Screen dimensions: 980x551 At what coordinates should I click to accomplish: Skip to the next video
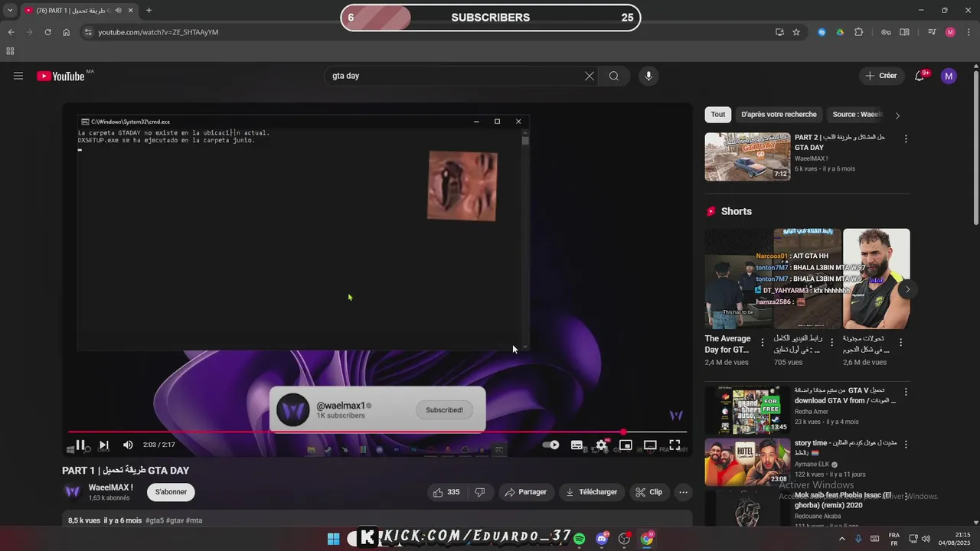104,445
